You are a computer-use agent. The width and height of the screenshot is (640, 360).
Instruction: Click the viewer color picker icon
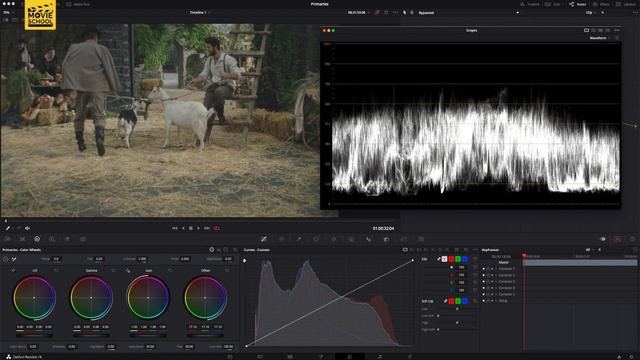tap(8, 228)
